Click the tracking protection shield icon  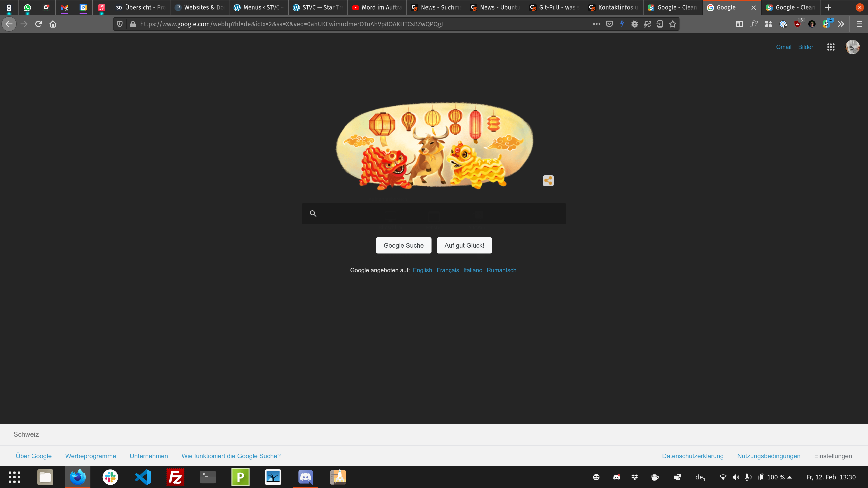point(120,24)
